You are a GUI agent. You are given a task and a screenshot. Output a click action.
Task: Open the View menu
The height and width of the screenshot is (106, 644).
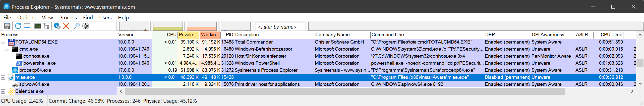point(47,18)
